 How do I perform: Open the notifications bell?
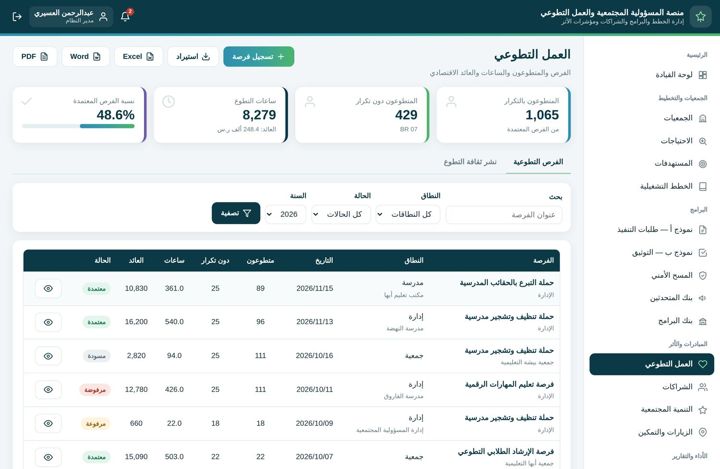coord(125,17)
